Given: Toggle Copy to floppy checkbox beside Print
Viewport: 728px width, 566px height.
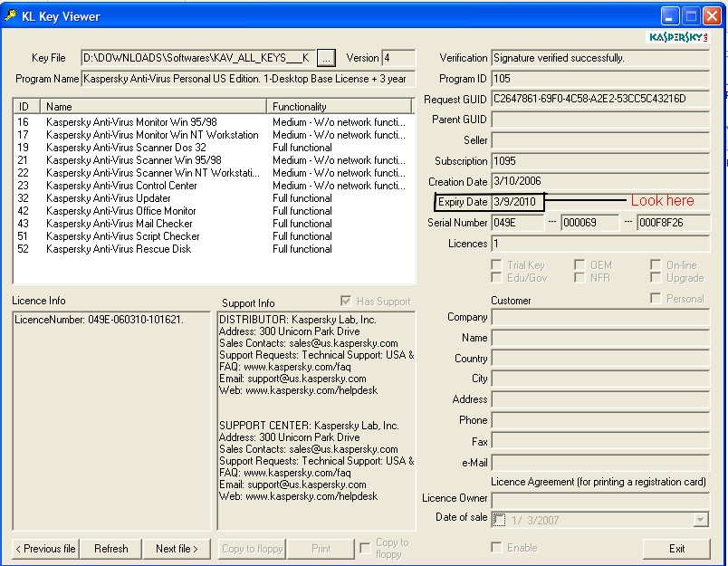Looking at the screenshot, I should [365, 549].
